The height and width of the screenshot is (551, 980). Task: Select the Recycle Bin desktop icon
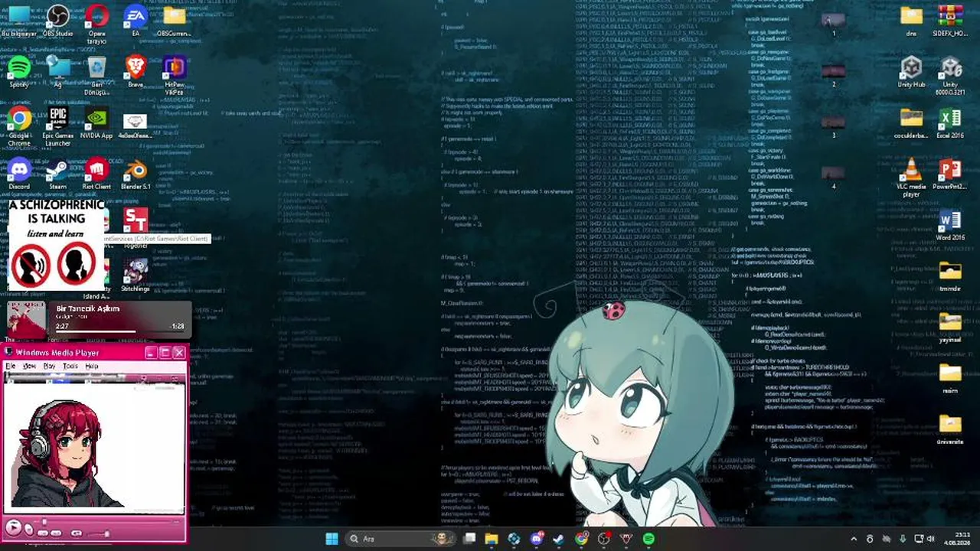pyautogui.click(x=96, y=76)
